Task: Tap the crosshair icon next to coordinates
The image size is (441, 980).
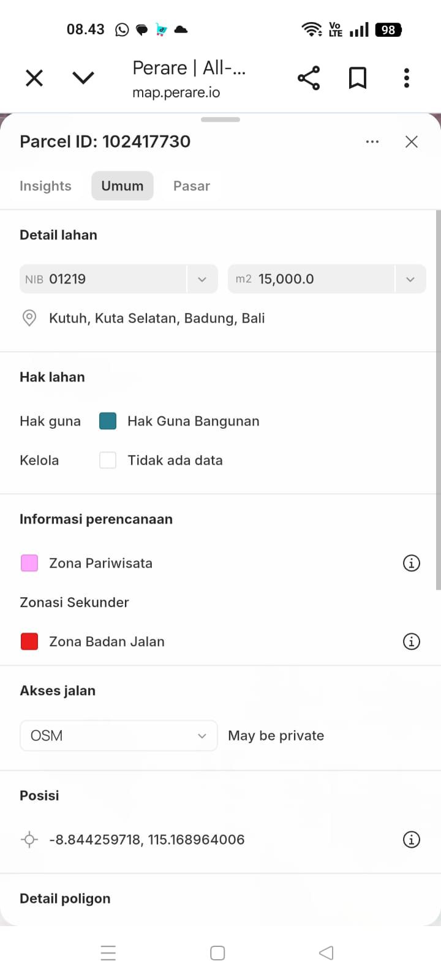Action: pyautogui.click(x=29, y=839)
